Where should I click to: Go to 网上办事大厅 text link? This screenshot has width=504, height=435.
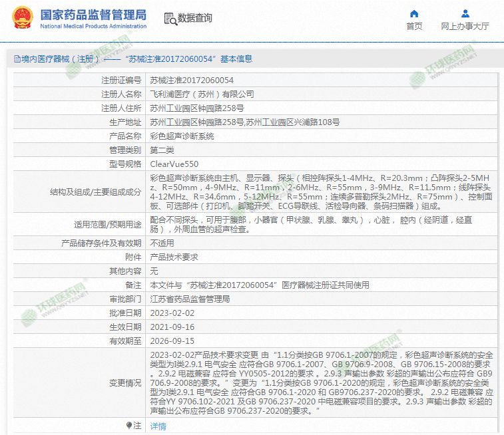(x=465, y=27)
